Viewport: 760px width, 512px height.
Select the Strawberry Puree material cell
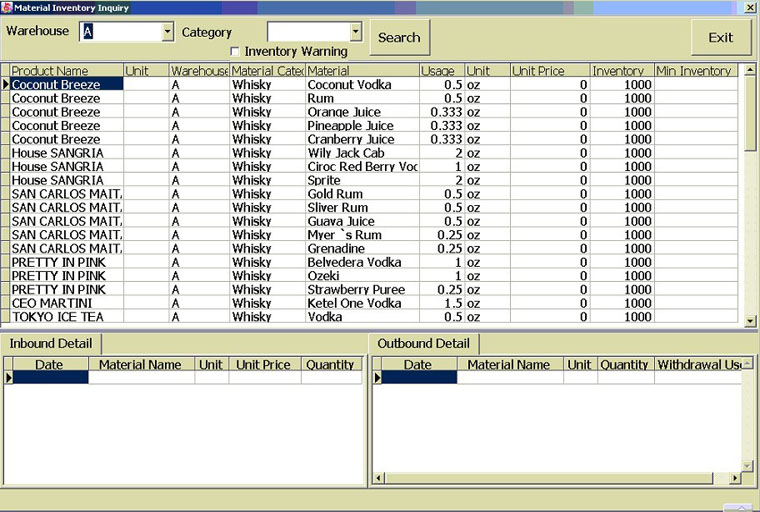tap(363, 289)
